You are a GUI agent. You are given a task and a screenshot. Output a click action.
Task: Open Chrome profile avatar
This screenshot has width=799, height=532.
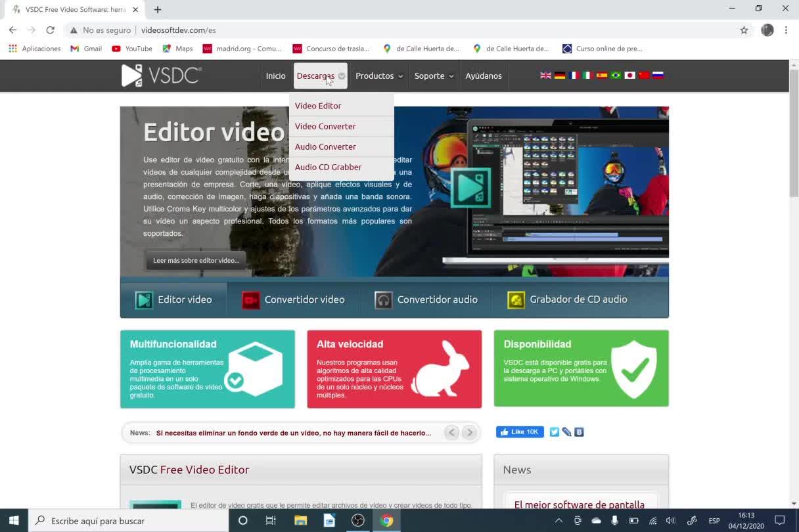pos(767,30)
